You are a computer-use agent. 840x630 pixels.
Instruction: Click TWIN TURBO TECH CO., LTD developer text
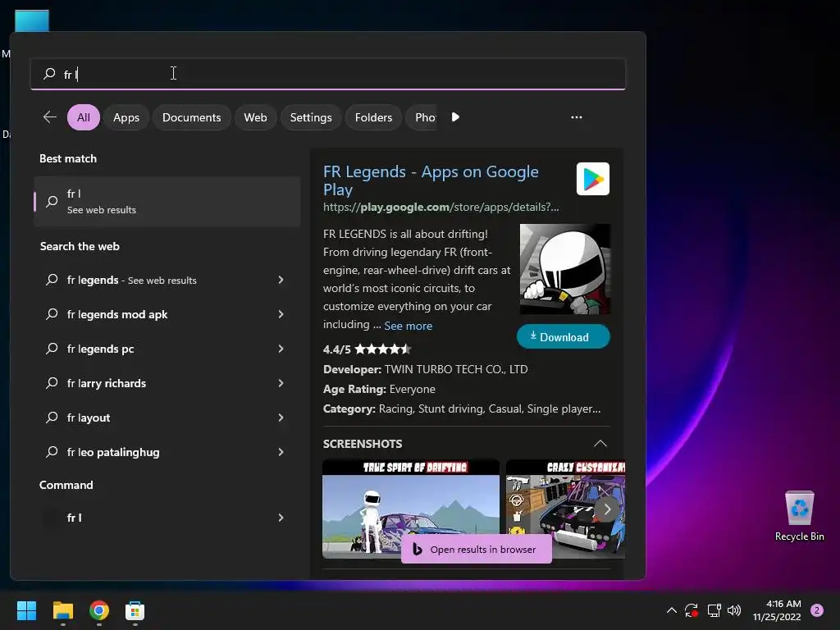456,369
